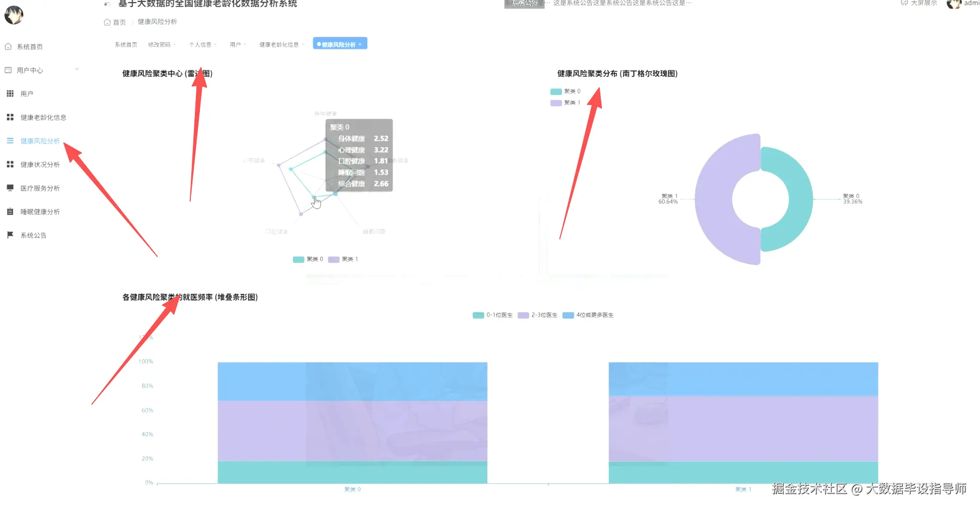Toggle the 2-3位医生 legend series
The height and width of the screenshot is (509, 980).
coord(537,315)
